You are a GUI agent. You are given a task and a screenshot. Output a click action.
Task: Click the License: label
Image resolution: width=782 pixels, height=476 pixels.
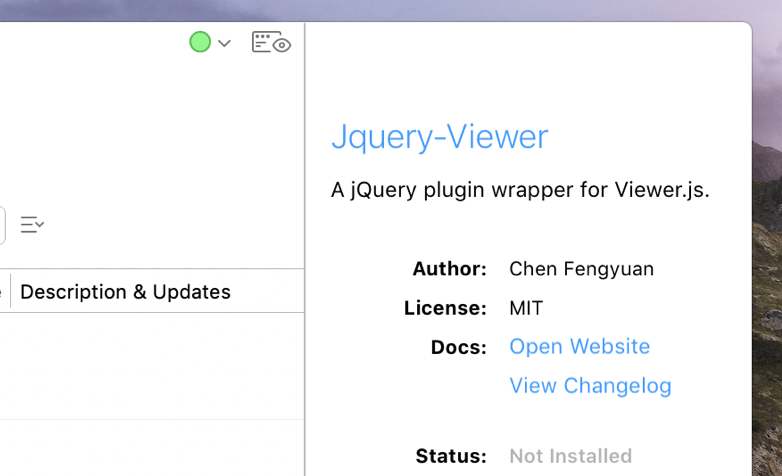coord(445,308)
